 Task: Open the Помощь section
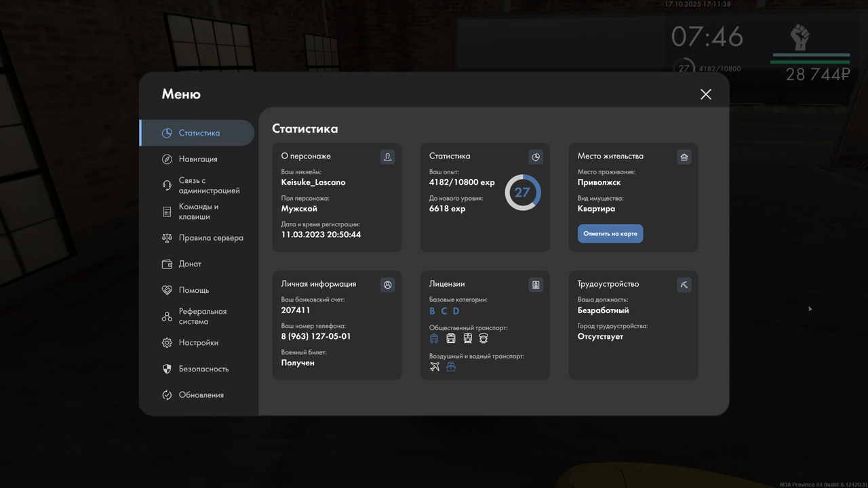click(197, 290)
